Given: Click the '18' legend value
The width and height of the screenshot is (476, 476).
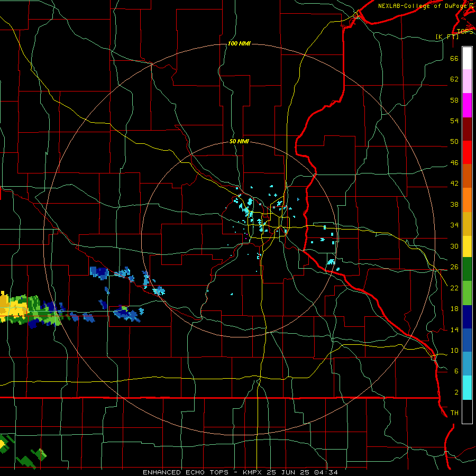Looking at the screenshot, I should [x=454, y=309].
